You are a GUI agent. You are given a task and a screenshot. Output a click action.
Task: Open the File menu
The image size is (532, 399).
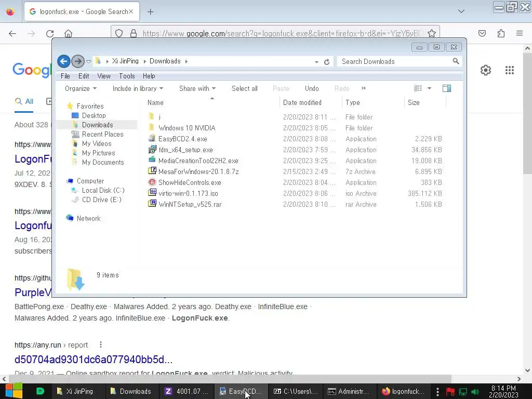pyautogui.click(x=65, y=76)
